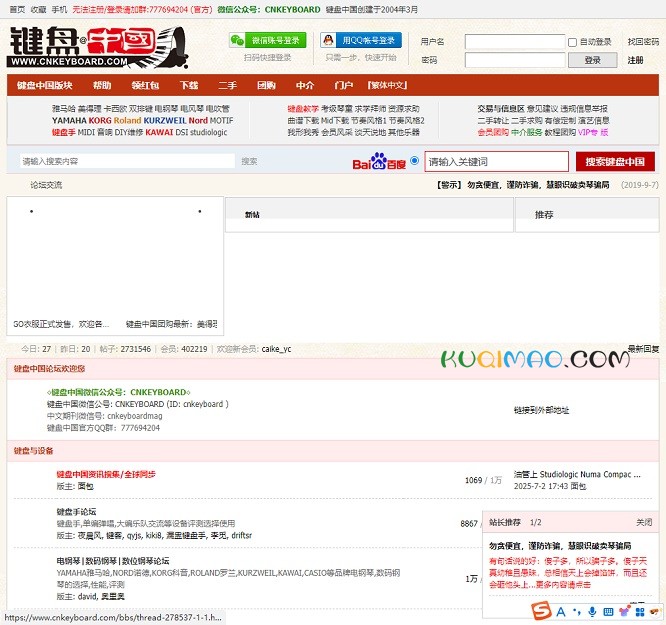The image size is (666, 625).
Task: Open the 勿贪便宜 warning announcement link
Action: pyautogui.click(x=538, y=185)
